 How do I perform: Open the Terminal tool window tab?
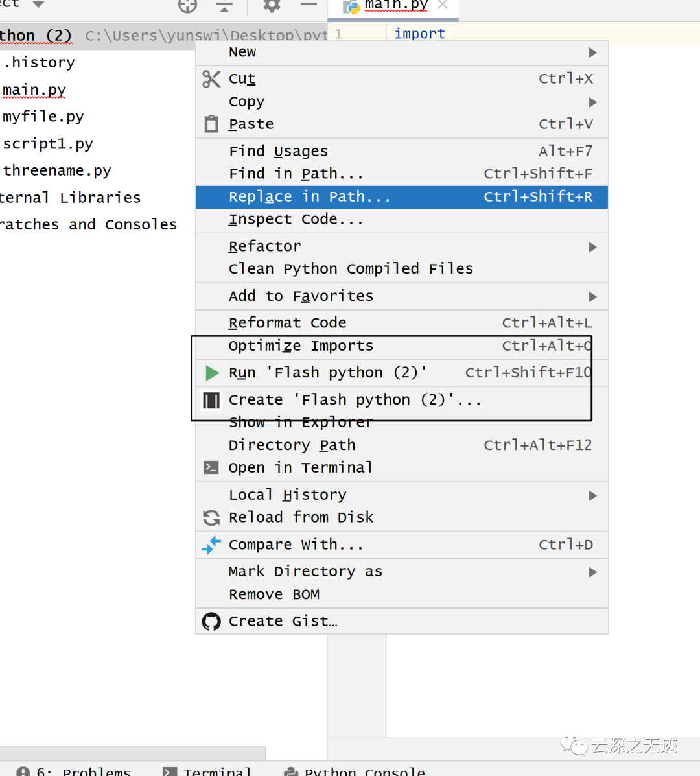(x=207, y=771)
